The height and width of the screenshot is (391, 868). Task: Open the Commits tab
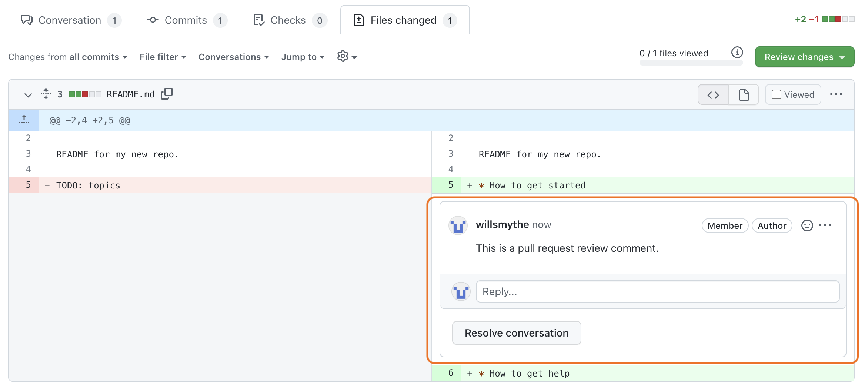click(187, 20)
